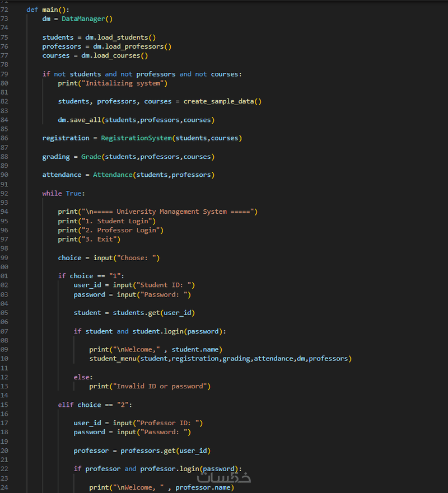Click the 'def main():' function definition
The width and height of the screenshot is (448, 493).
[x=48, y=10]
